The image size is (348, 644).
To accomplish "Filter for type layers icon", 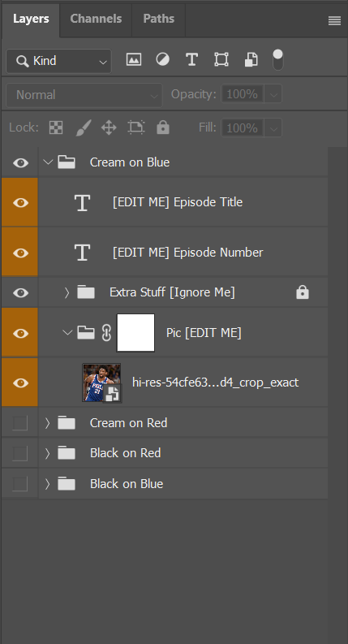I will pyautogui.click(x=191, y=60).
